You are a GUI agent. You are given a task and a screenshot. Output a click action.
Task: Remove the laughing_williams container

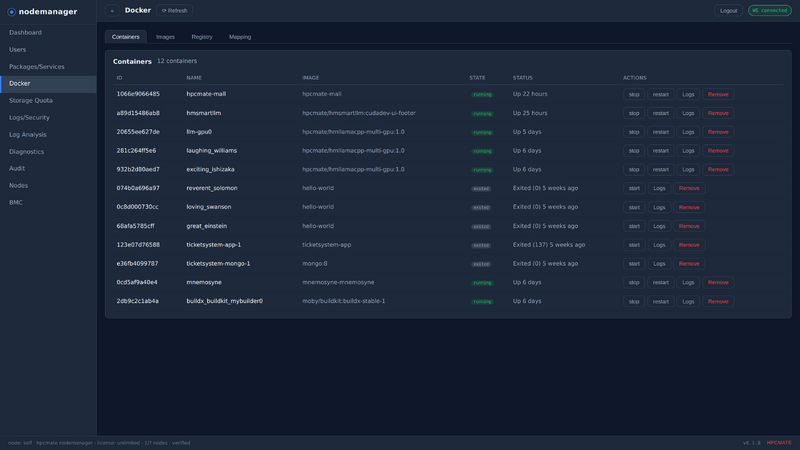[718, 151]
